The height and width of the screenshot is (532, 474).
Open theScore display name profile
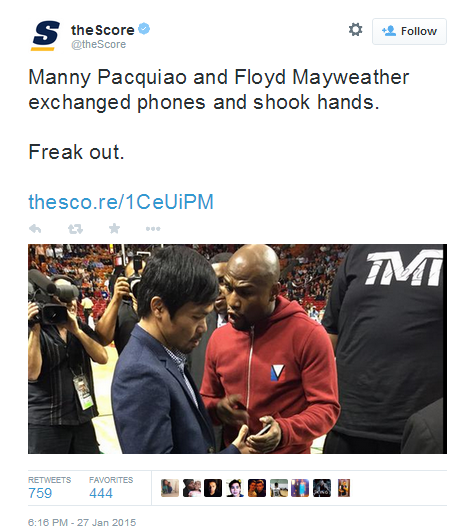click(x=102, y=30)
